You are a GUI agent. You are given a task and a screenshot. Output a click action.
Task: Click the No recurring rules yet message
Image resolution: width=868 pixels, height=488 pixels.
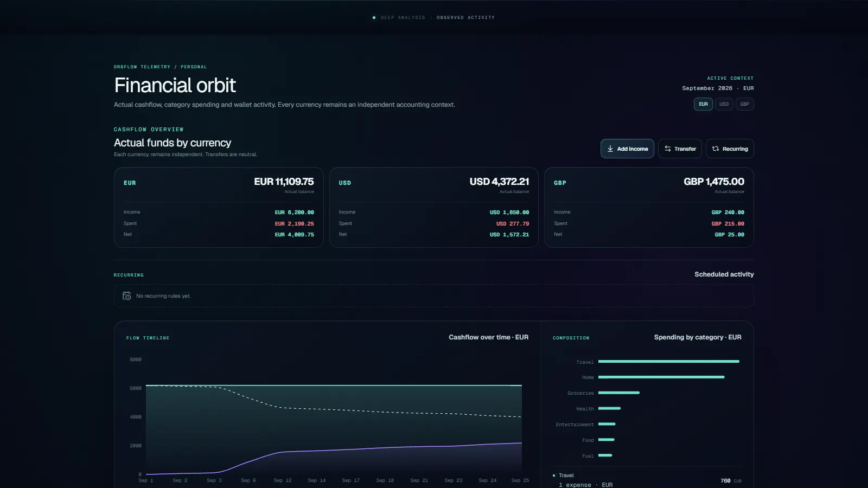point(163,296)
